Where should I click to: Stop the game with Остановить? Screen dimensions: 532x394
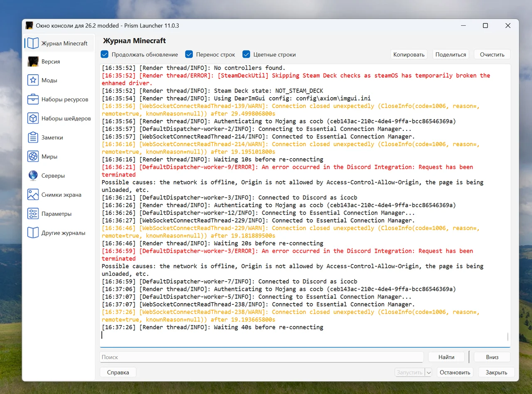pos(455,372)
